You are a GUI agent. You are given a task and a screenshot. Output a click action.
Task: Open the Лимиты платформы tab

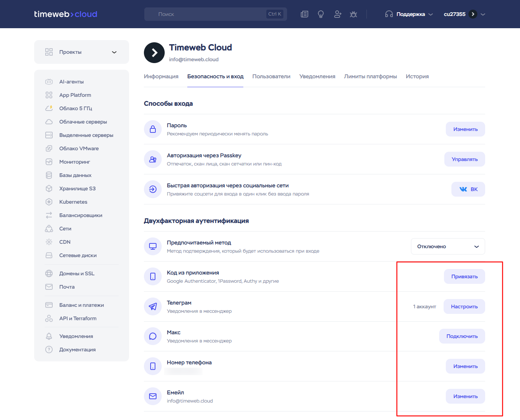pyautogui.click(x=371, y=76)
